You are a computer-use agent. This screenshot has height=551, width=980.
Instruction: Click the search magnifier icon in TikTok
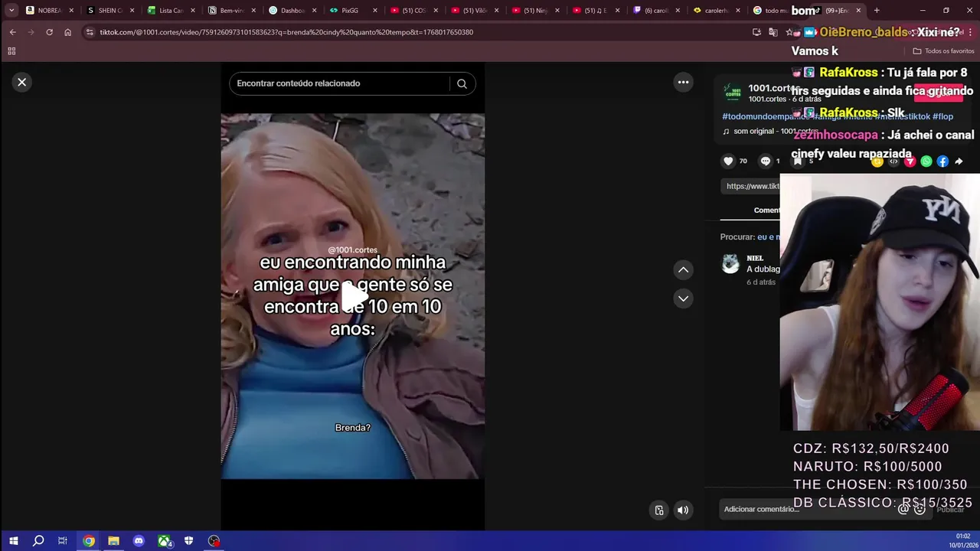click(x=462, y=83)
